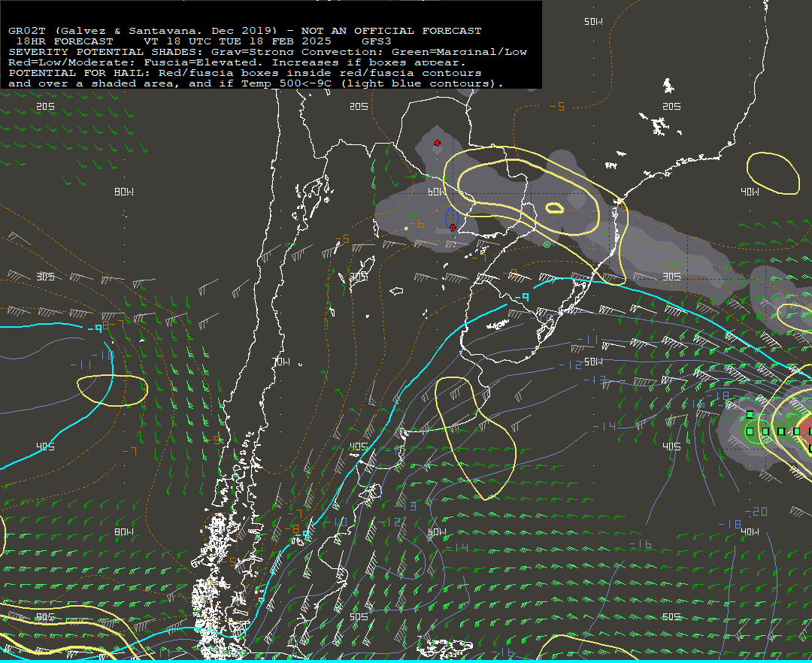Click the '50S' label in the bottom-right Atlantic
The width and height of the screenshot is (812, 663).
[x=671, y=617]
